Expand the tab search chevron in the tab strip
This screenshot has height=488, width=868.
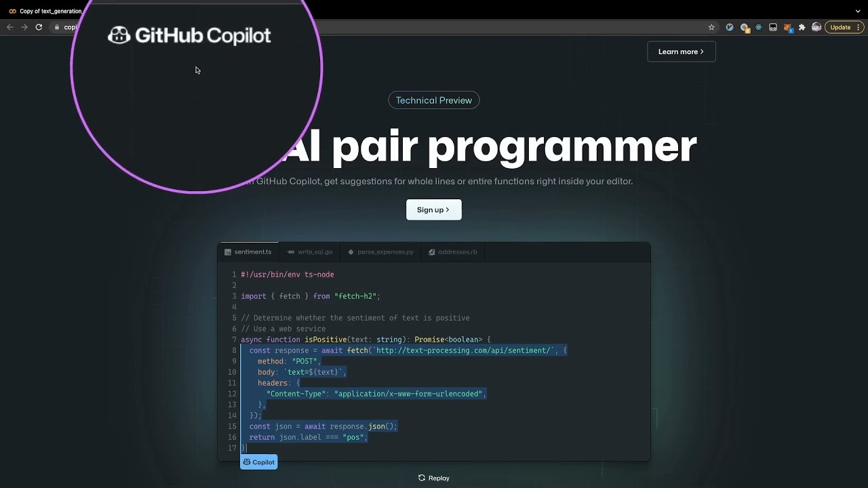coord(858,11)
